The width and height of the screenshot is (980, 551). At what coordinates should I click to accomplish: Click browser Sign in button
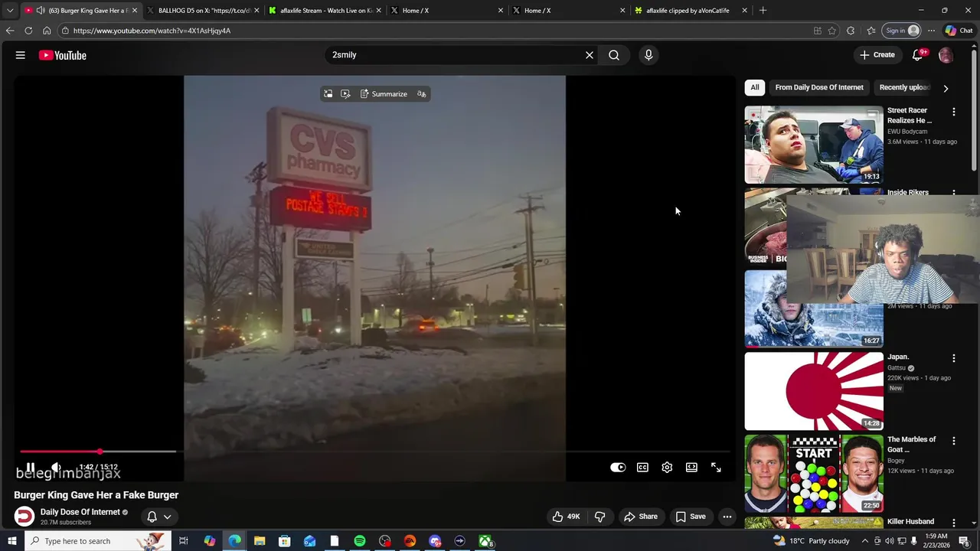point(902,31)
